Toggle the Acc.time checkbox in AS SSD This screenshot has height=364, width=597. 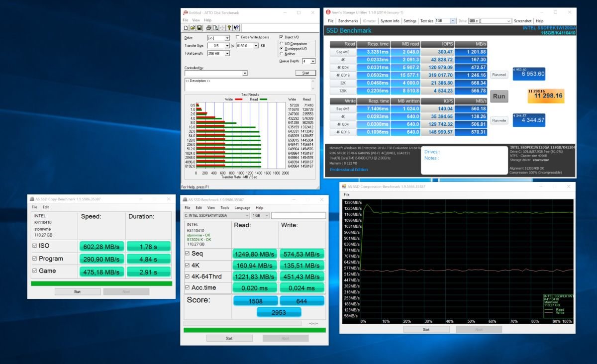click(x=188, y=288)
